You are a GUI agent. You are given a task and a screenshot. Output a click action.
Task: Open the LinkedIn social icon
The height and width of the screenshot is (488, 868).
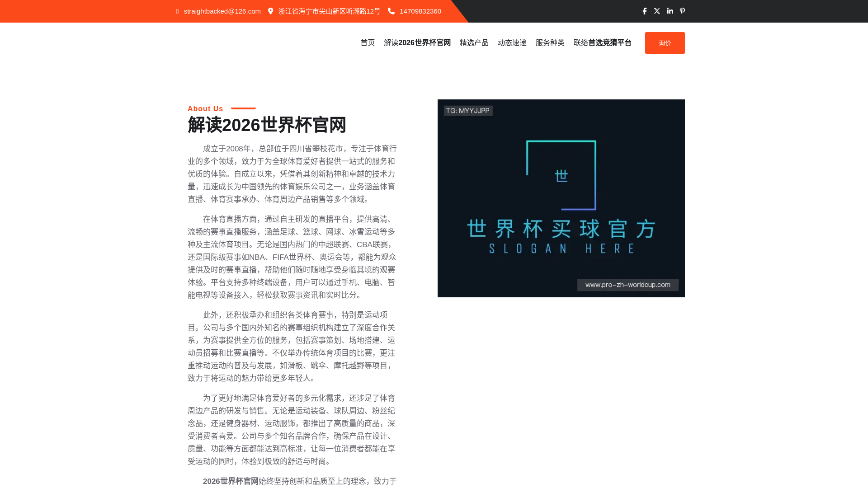pos(670,11)
